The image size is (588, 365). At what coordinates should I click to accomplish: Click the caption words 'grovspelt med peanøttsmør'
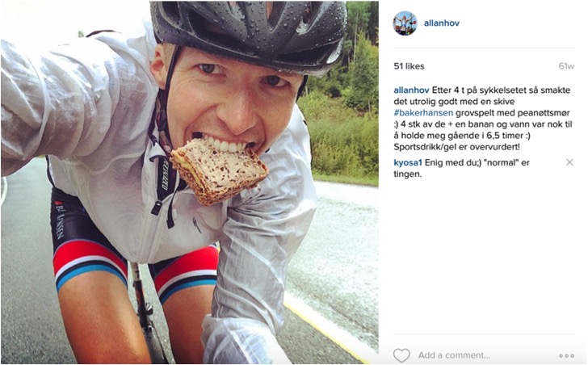pos(513,113)
